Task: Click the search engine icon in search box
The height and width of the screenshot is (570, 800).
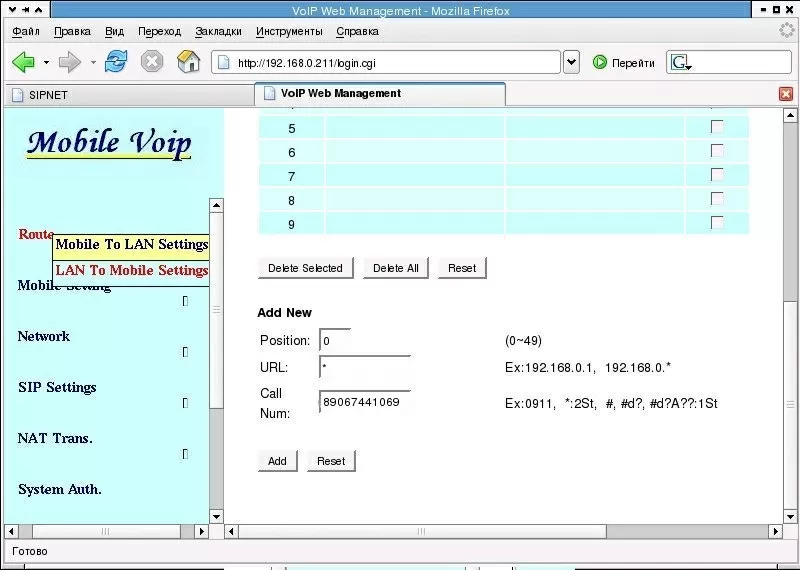Action: click(681, 62)
